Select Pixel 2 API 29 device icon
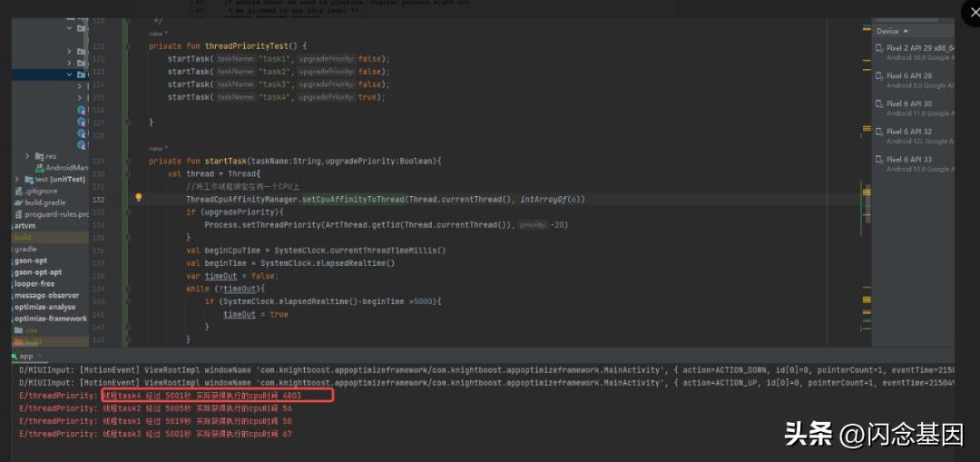This screenshot has width=980, height=462. tap(879, 48)
